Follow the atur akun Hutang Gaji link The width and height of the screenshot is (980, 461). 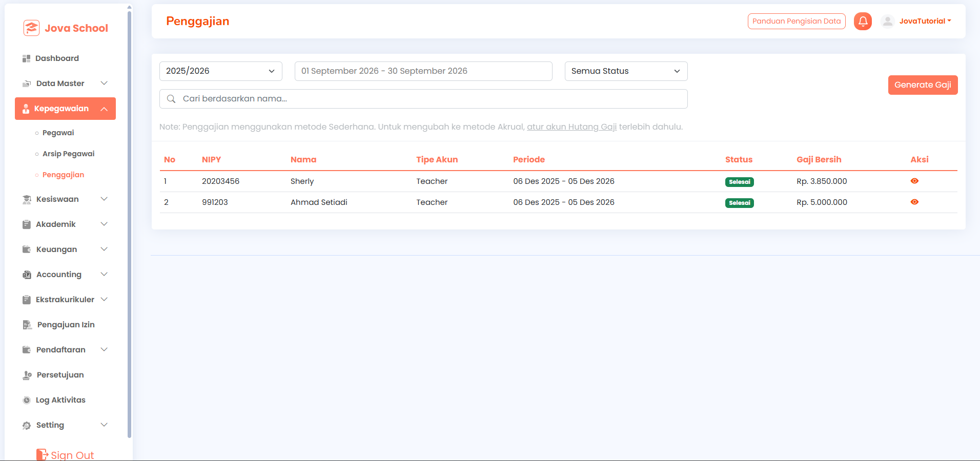[571, 127]
